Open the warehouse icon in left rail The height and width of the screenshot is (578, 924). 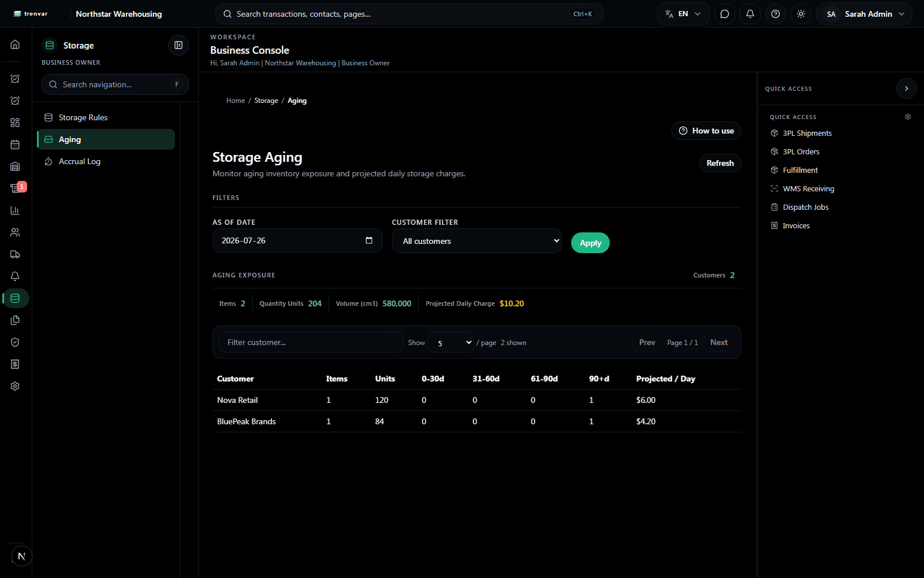(15, 166)
